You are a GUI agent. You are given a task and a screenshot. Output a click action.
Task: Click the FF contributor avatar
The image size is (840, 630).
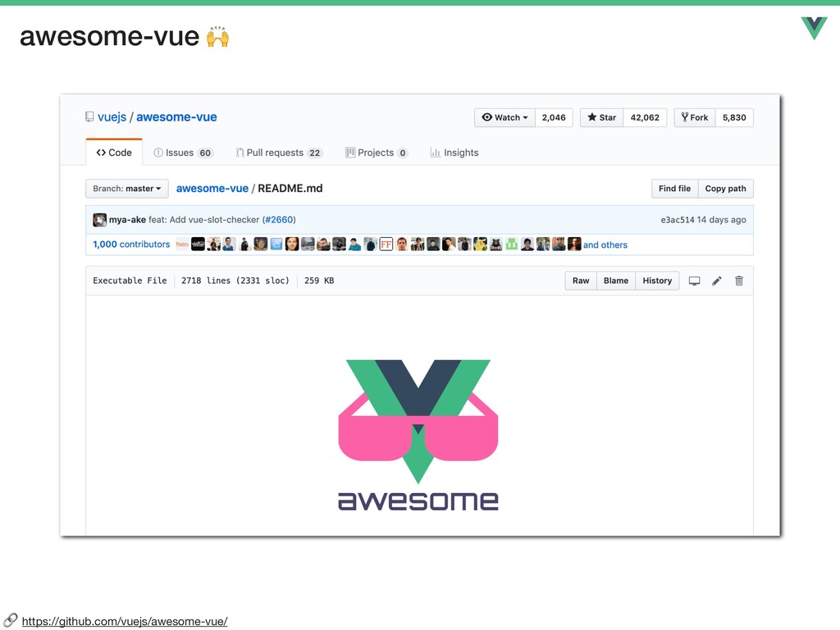click(386, 244)
